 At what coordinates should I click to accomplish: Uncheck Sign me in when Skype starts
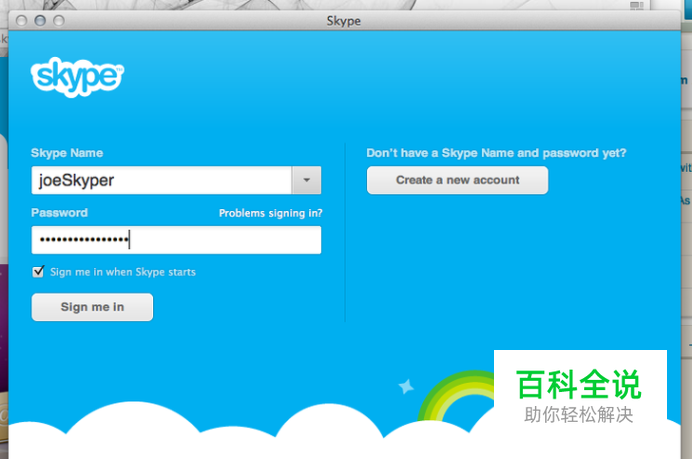click(x=38, y=271)
